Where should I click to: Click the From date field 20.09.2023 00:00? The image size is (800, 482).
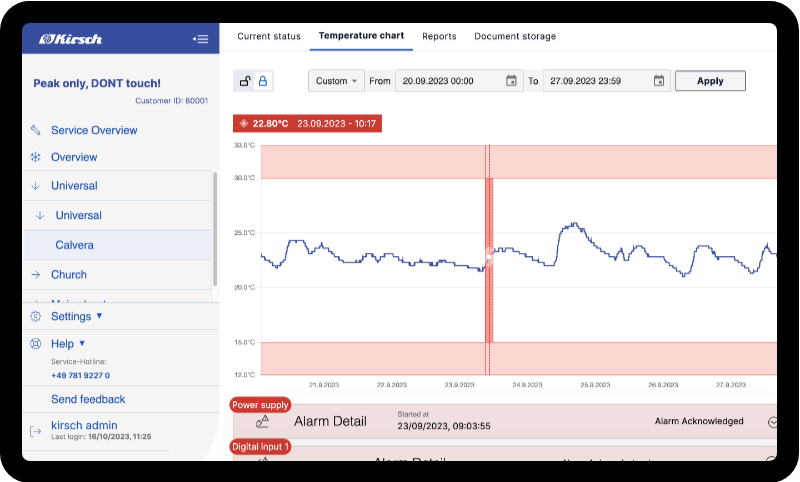coord(459,81)
